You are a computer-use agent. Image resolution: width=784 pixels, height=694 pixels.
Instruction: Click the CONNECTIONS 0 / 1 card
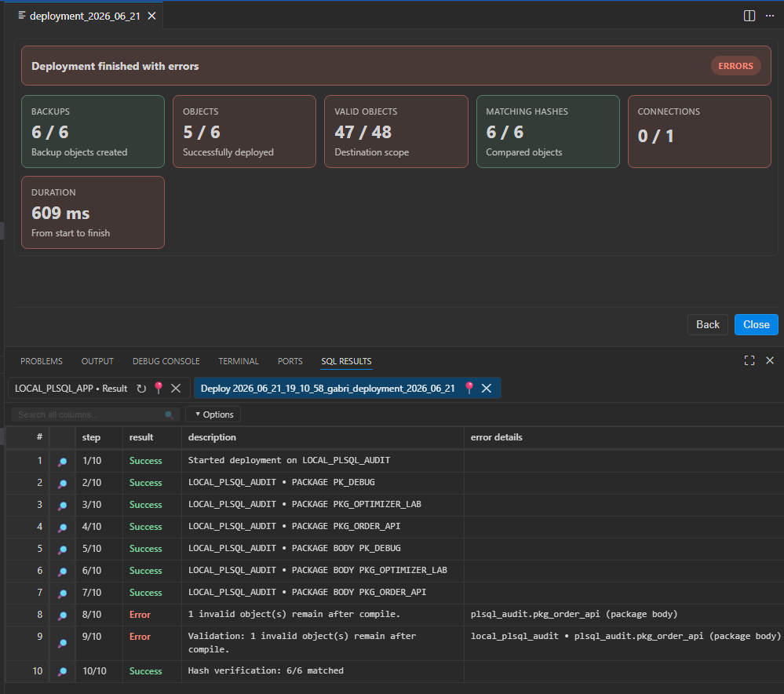(699, 132)
